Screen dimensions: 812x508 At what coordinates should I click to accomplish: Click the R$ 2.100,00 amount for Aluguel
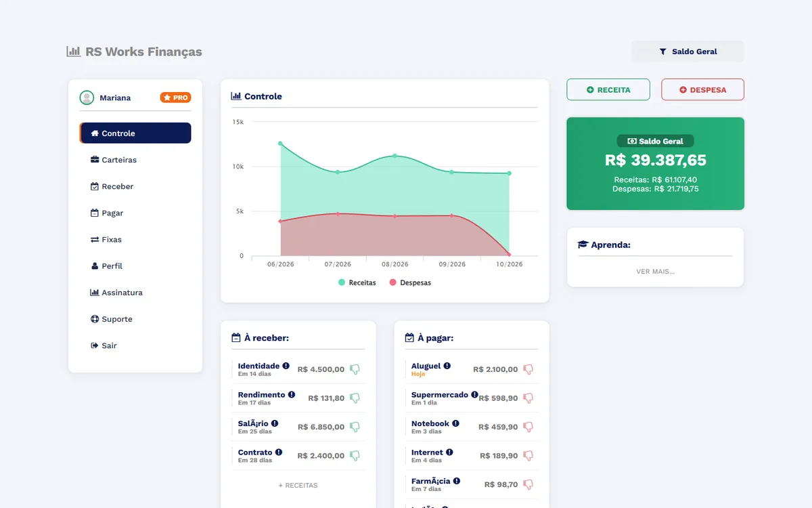pyautogui.click(x=495, y=369)
